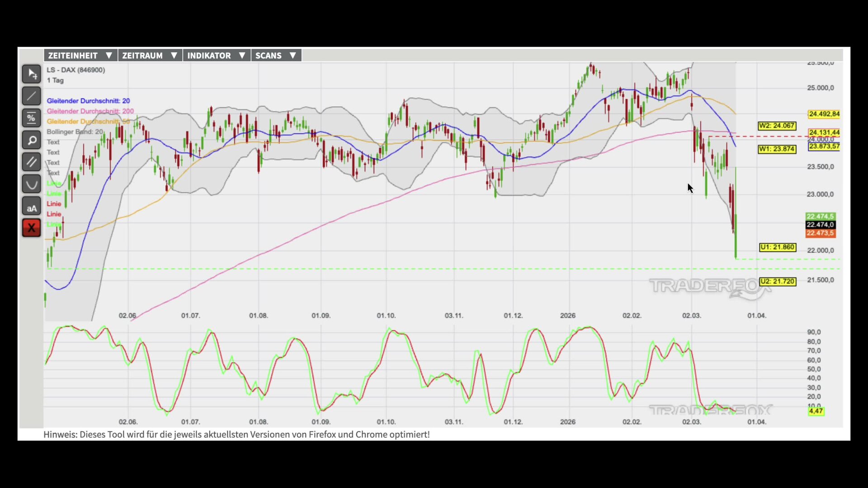Screen dimensions: 868x488
Task: Select the trend line drawing tool
Action: coord(31,96)
